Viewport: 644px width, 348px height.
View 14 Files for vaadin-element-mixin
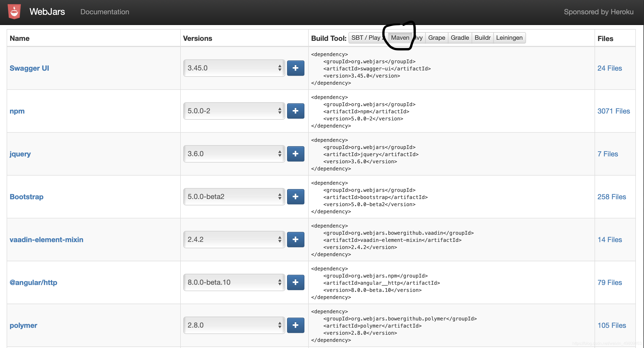pyautogui.click(x=610, y=240)
